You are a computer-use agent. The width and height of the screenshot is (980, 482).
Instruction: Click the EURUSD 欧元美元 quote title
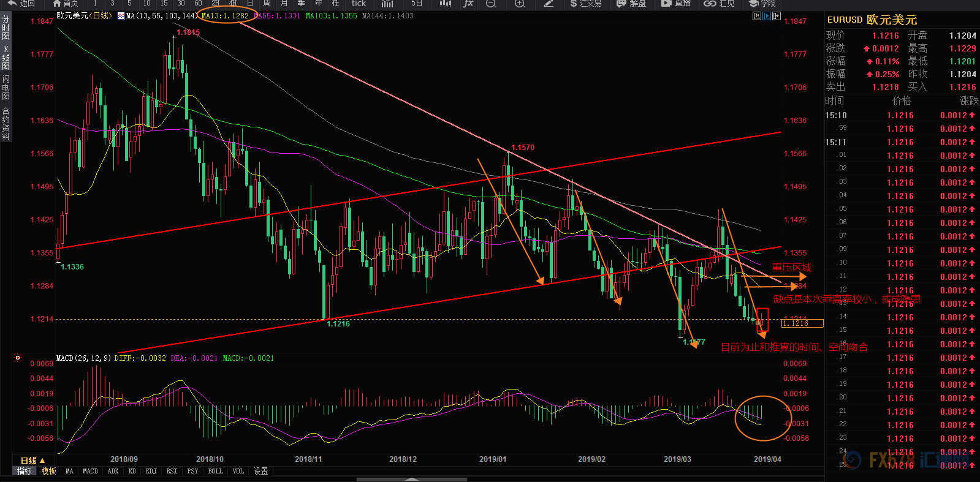tap(872, 20)
